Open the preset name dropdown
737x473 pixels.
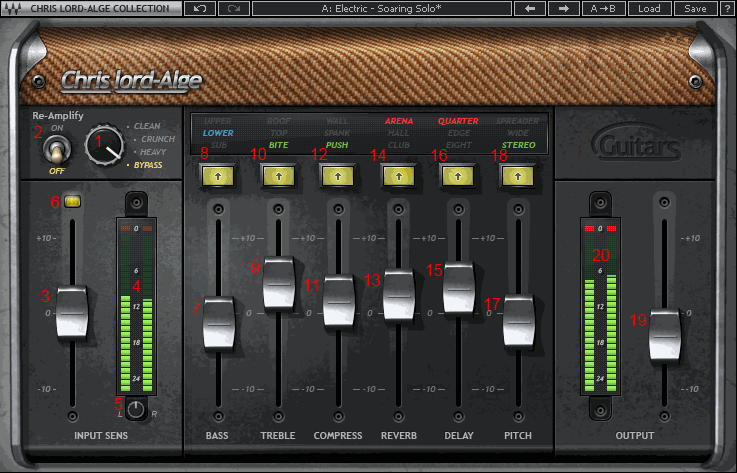(381, 8)
